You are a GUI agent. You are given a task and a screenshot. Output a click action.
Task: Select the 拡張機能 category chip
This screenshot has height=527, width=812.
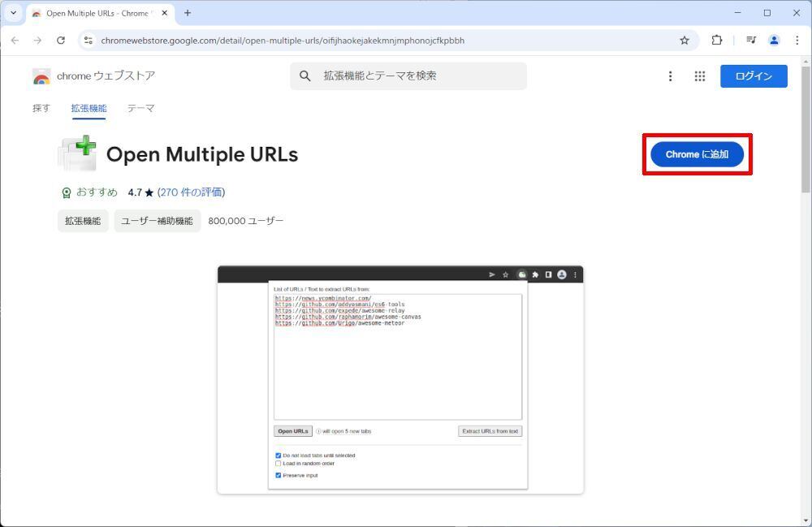[83, 221]
